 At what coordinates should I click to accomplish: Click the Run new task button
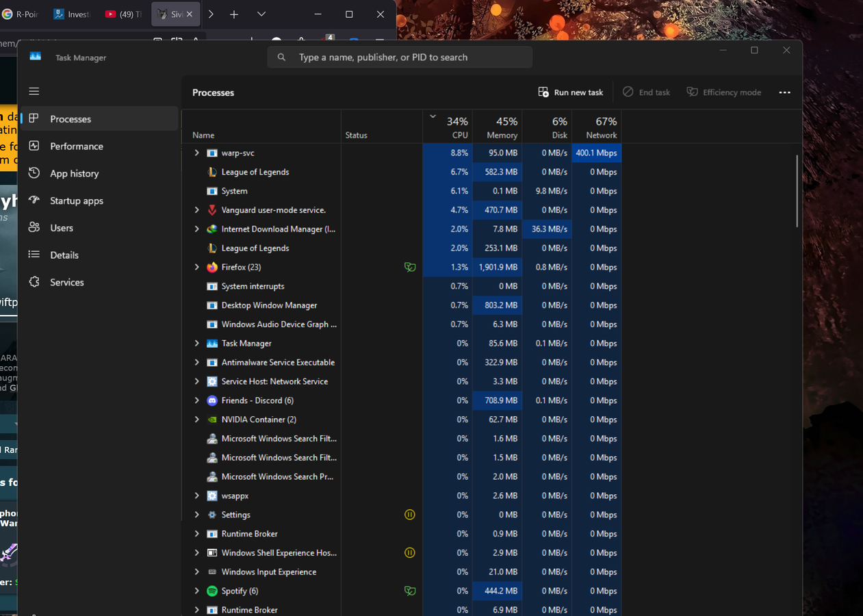pos(571,92)
